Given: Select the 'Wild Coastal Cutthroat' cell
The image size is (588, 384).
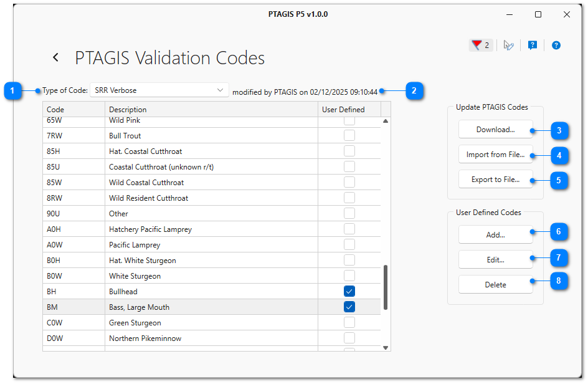Looking at the screenshot, I should (212, 183).
